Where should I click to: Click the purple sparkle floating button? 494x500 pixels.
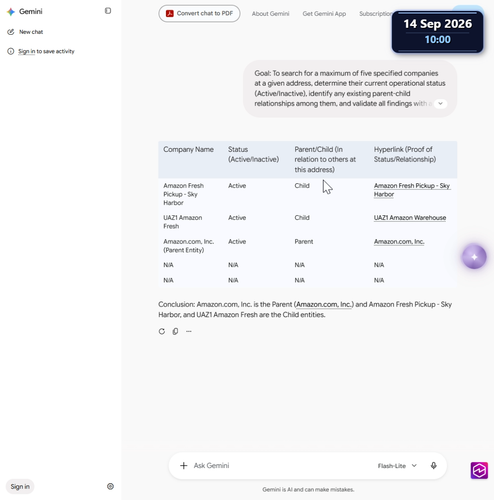pos(474,257)
